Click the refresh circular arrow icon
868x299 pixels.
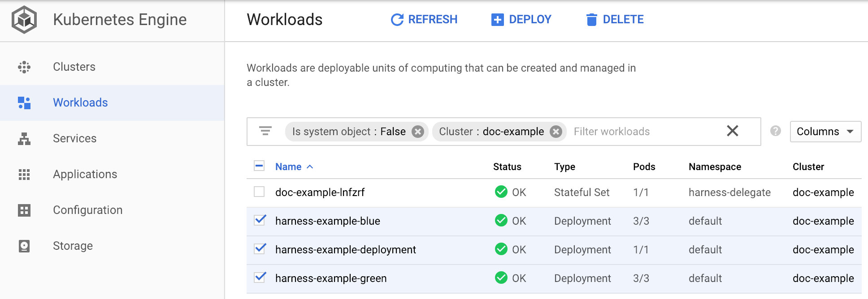coord(397,20)
